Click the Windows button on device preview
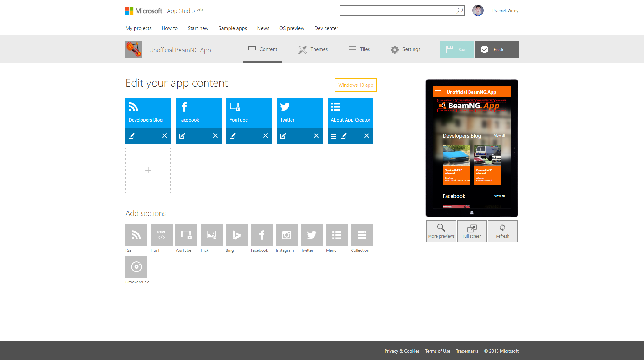The height and width of the screenshot is (362, 644). (472, 213)
